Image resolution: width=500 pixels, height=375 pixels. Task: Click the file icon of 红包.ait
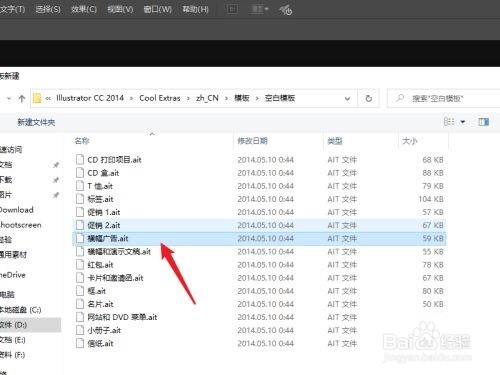80,265
